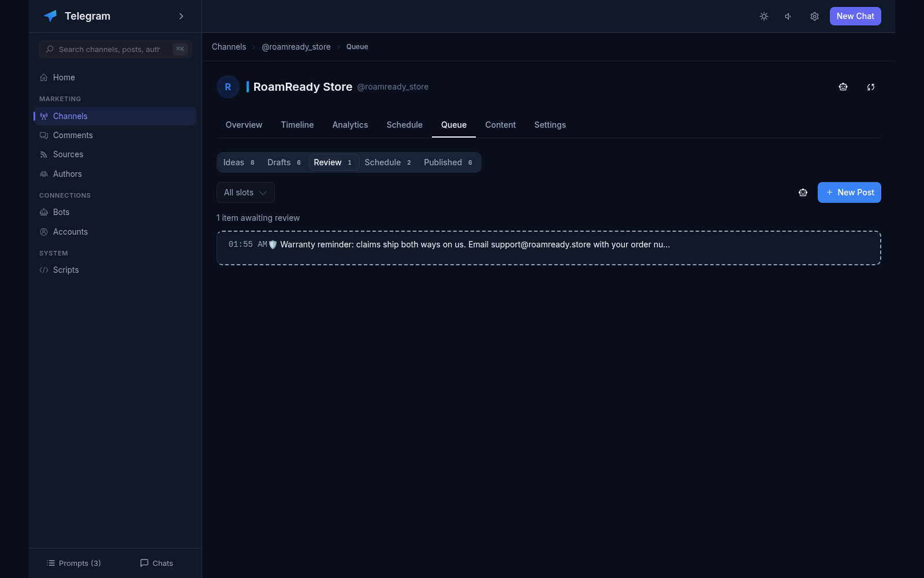This screenshot has height=578, width=924.
Task: Open Accounts in the sidebar
Action: (x=115, y=232)
